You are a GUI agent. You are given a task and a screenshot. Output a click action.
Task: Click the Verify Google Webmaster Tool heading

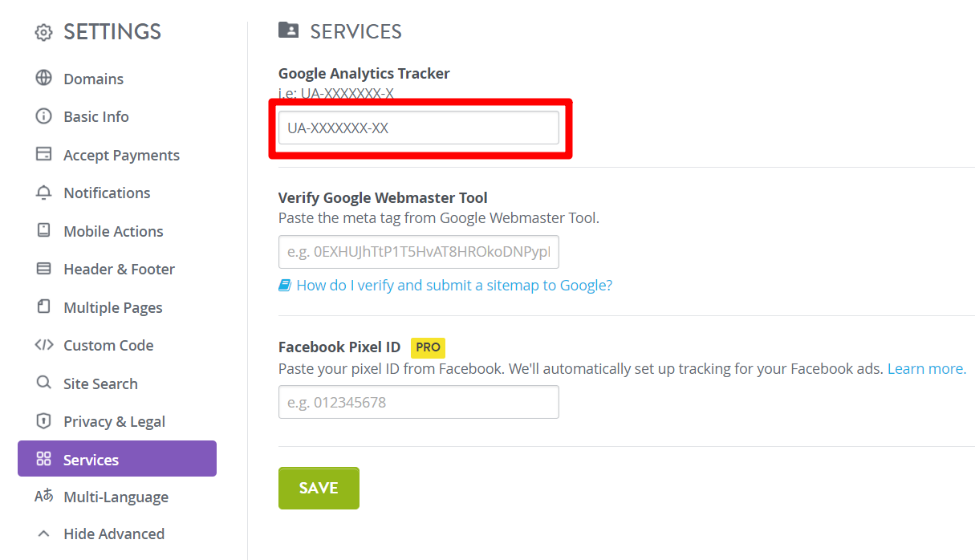pyautogui.click(x=383, y=197)
